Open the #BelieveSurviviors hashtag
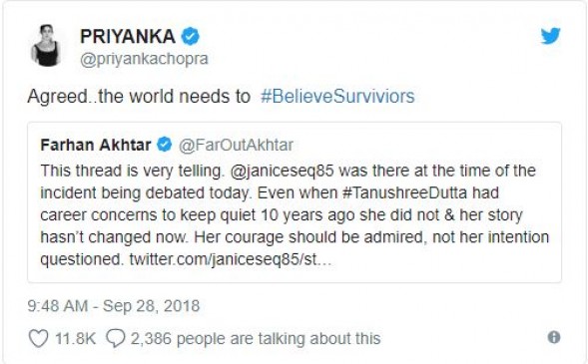The height and width of the screenshot is (364, 588). pyautogui.click(x=337, y=97)
